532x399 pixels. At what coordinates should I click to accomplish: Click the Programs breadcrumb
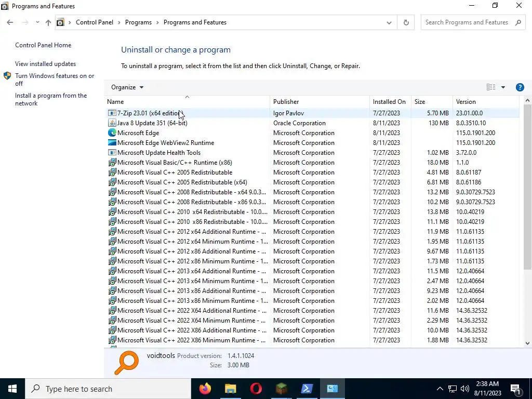(x=138, y=22)
